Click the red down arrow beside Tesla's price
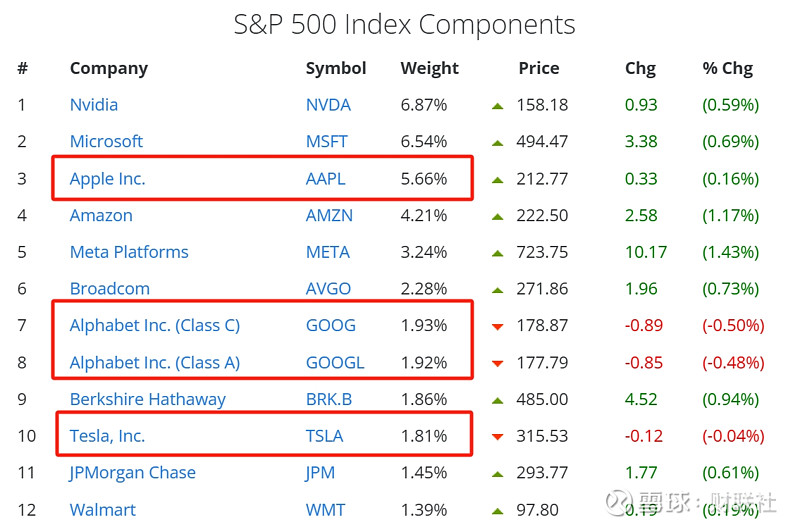 click(x=497, y=437)
